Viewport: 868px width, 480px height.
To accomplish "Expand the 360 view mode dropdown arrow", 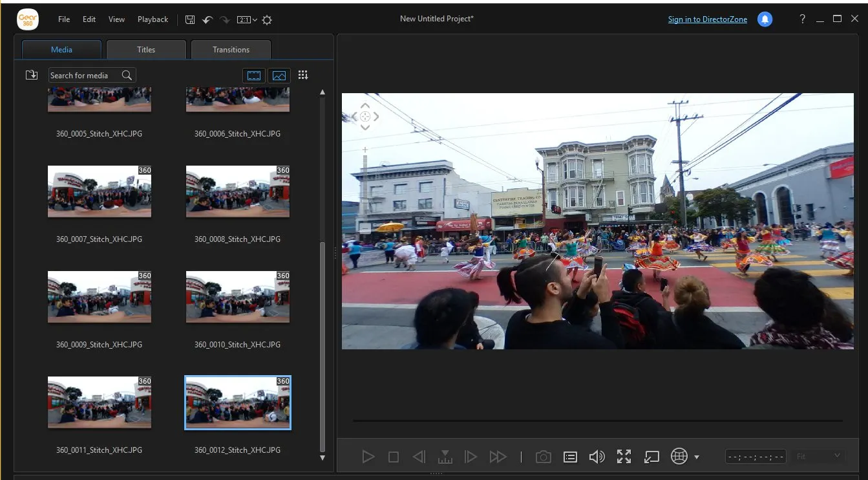I will 697,457.
